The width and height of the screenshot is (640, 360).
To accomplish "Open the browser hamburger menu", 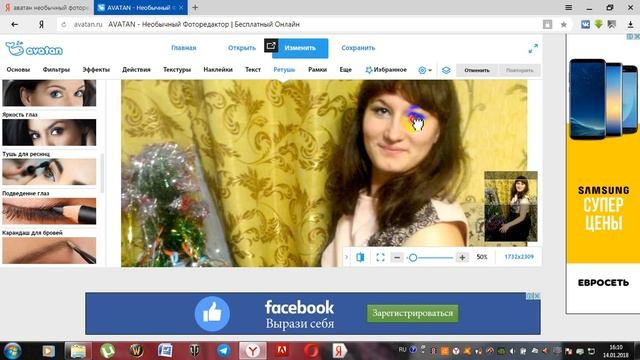I will (x=568, y=7).
